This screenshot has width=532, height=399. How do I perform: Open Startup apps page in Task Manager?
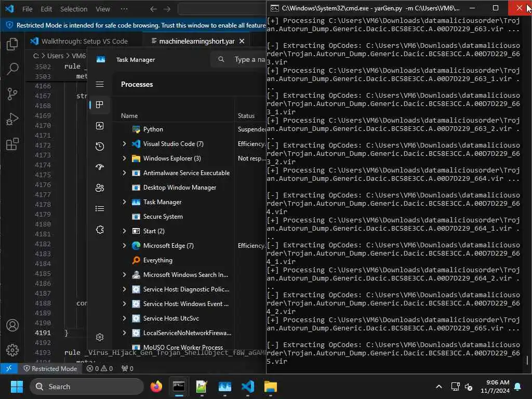(x=100, y=167)
